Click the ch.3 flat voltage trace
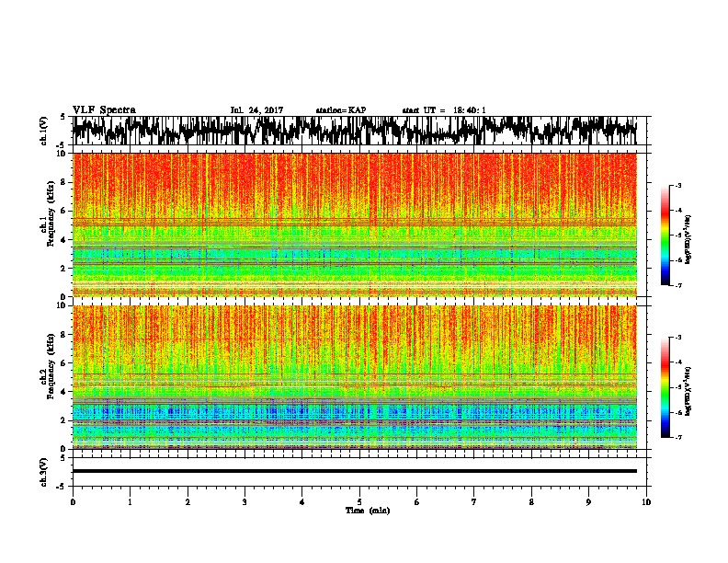The height and width of the screenshot is (563, 728). point(354,471)
